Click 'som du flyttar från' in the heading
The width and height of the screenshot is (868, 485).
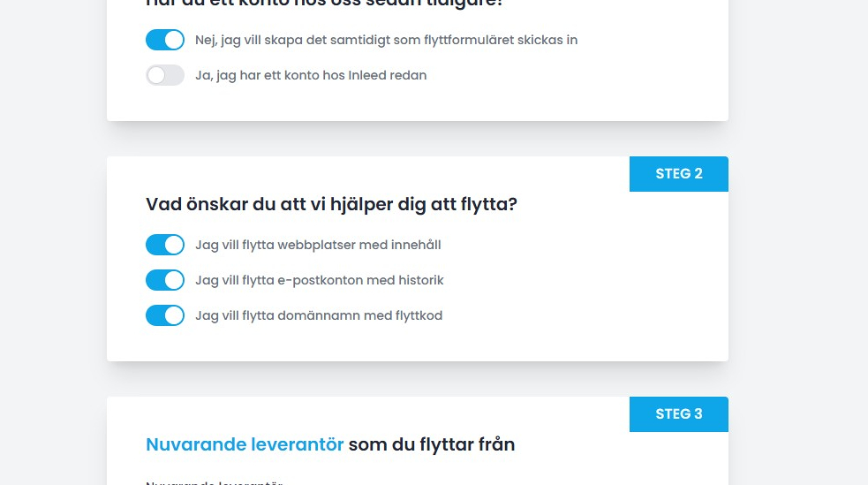pyautogui.click(x=431, y=444)
